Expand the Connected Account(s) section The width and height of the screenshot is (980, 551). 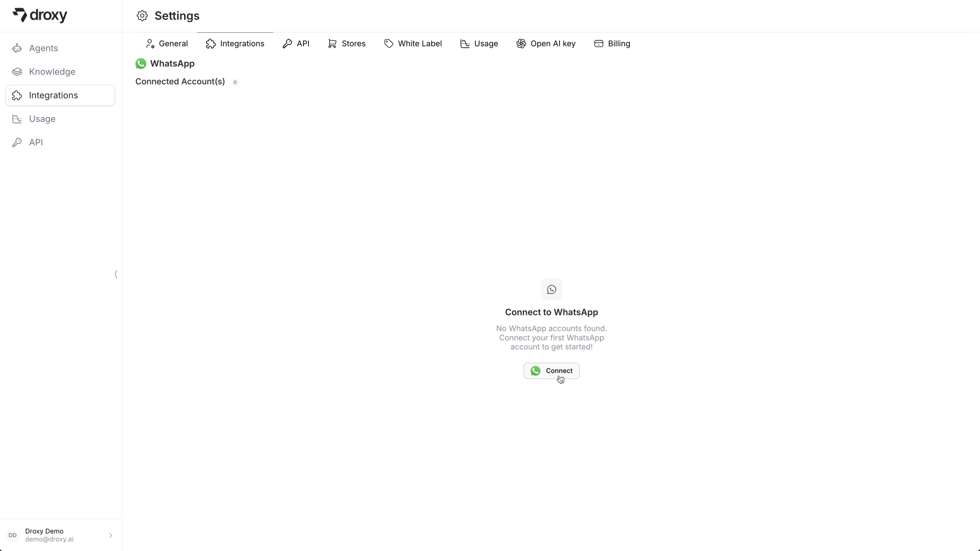click(x=180, y=82)
